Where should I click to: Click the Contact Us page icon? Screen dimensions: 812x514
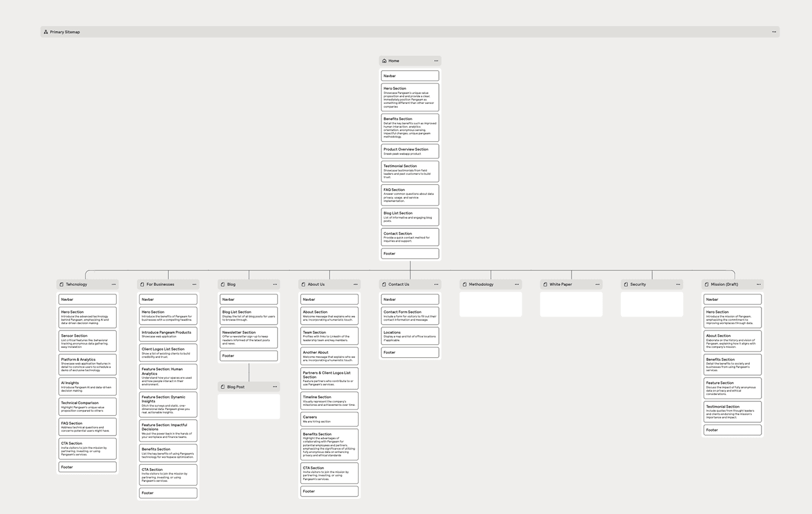pyautogui.click(x=384, y=284)
